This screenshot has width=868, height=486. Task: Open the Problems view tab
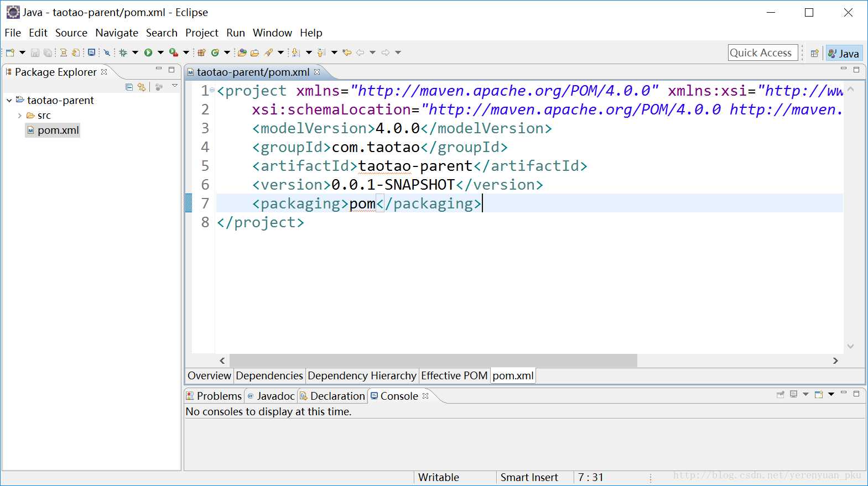[x=214, y=396]
